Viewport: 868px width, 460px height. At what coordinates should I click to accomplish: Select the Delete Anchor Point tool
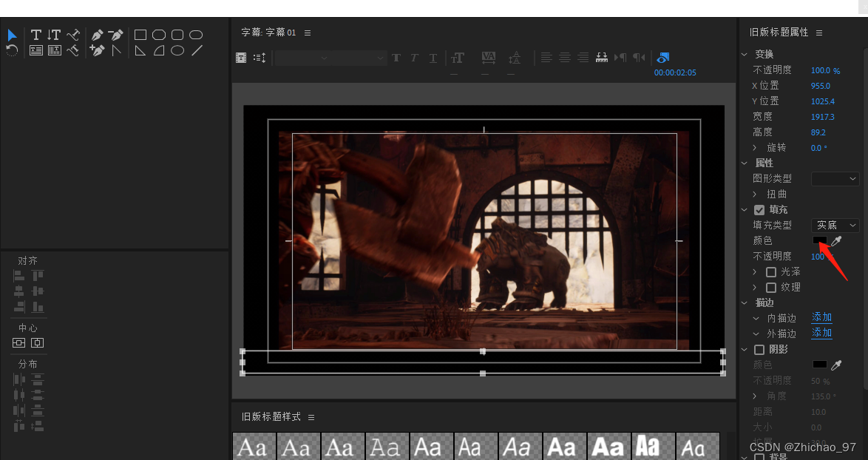(115, 35)
